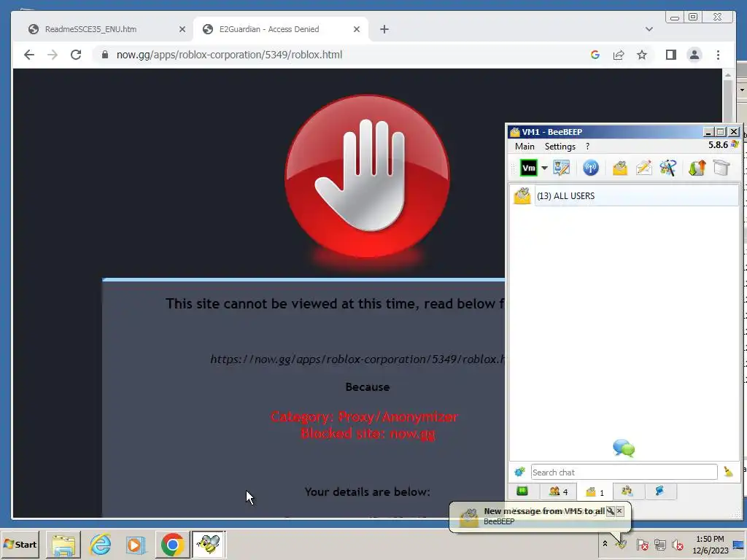Open the file transfer arrows icon
This screenshot has width=747, height=560.
tap(697, 168)
